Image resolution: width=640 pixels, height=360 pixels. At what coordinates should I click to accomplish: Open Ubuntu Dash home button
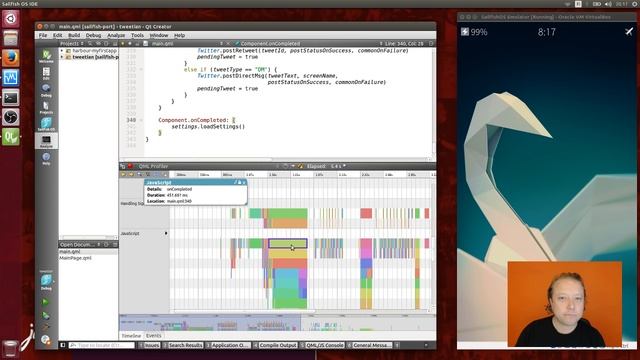(11, 18)
